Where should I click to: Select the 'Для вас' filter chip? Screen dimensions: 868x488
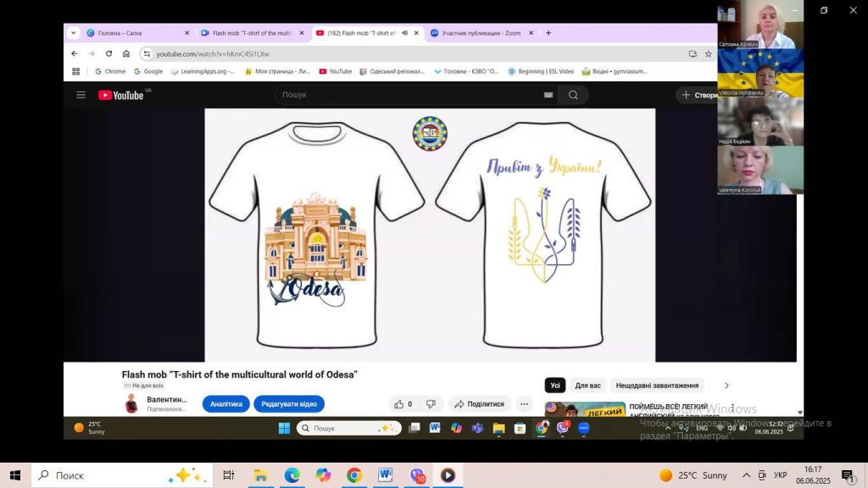pyautogui.click(x=588, y=385)
